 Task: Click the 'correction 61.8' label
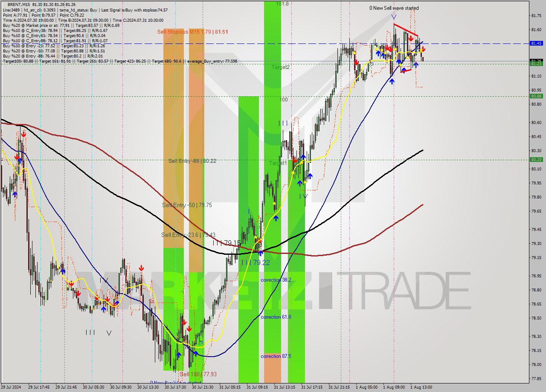coord(276,317)
